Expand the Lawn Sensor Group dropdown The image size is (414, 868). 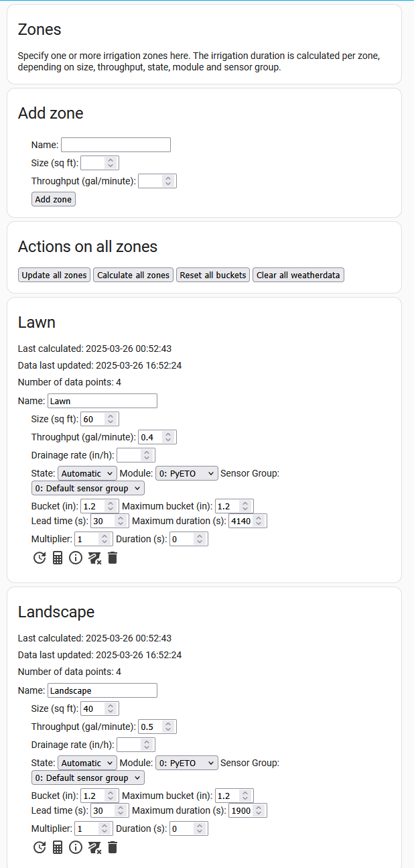point(88,488)
